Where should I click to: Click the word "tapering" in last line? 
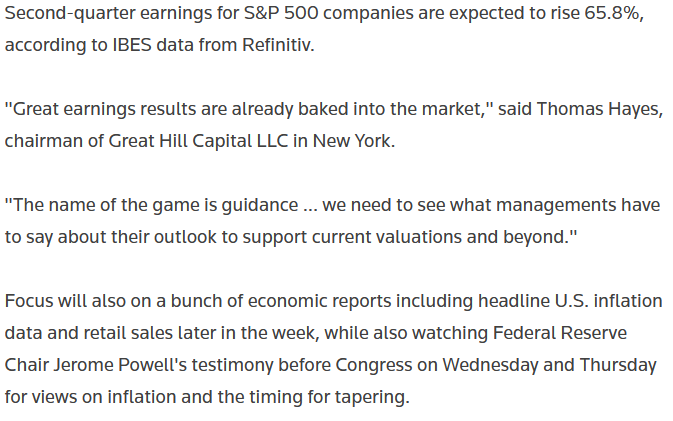(x=372, y=398)
